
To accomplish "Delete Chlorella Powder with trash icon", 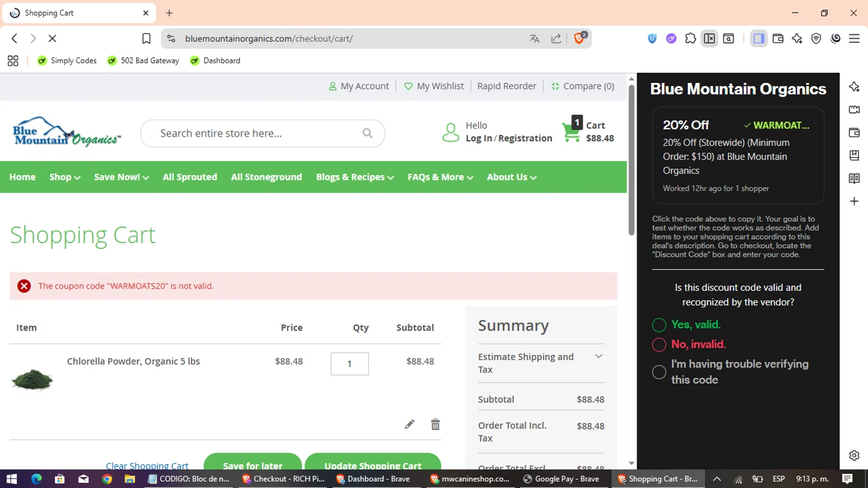I will point(435,424).
